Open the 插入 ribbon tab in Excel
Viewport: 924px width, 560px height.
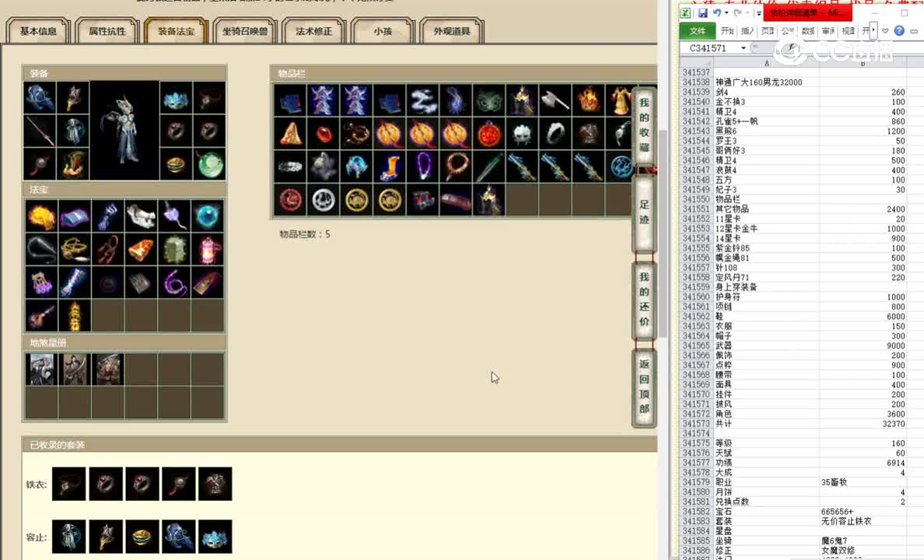coord(747,30)
